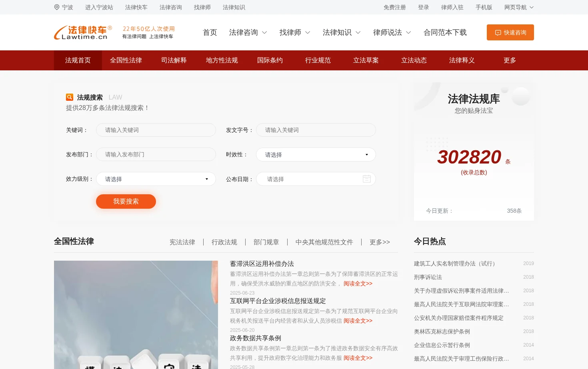Click 找律师 in the top bar

(202, 7)
